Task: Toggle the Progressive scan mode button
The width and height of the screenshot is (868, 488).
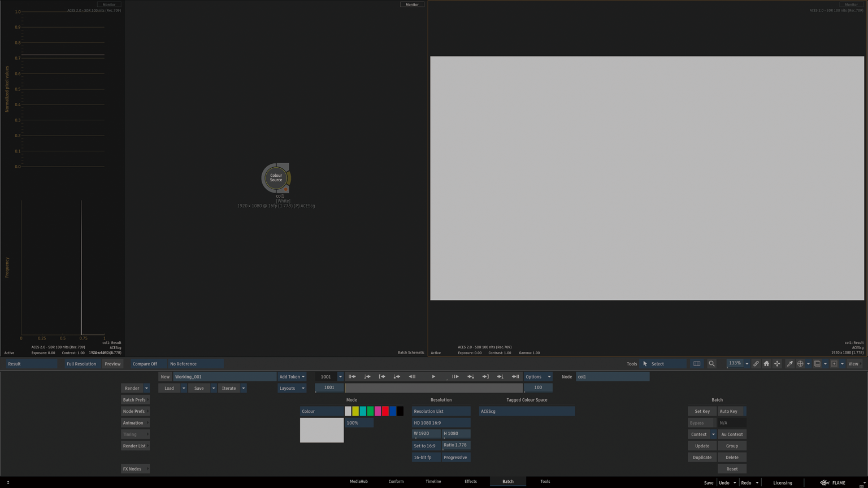Action: click(455, 457)
